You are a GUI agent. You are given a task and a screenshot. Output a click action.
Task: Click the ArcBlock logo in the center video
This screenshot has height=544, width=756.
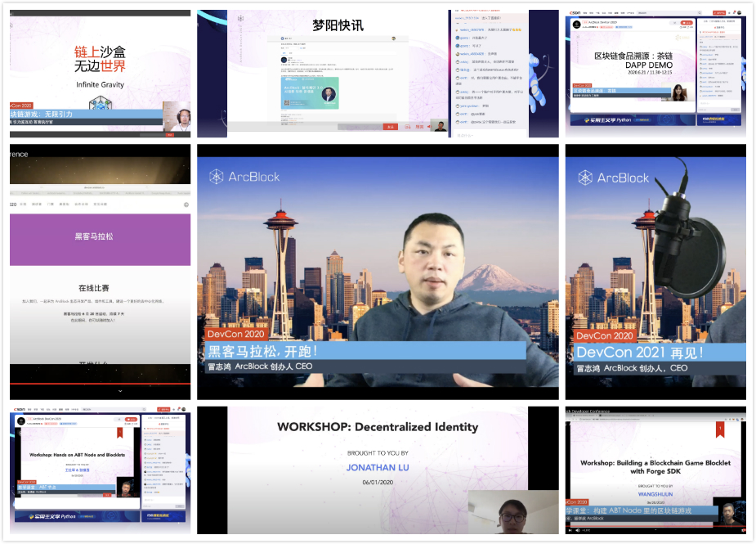pos(244,177)
